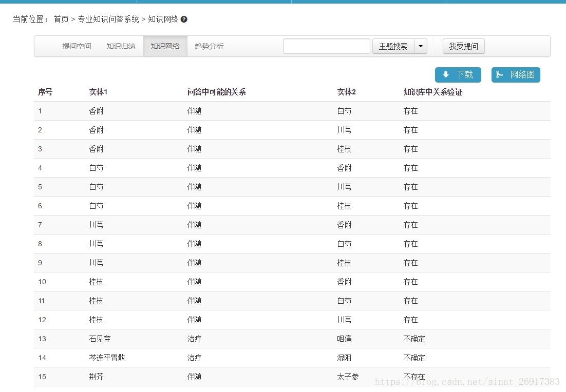This screenshot has height=392, width=566.
Task: Click the 序号 column header
Action: (45, 92)
